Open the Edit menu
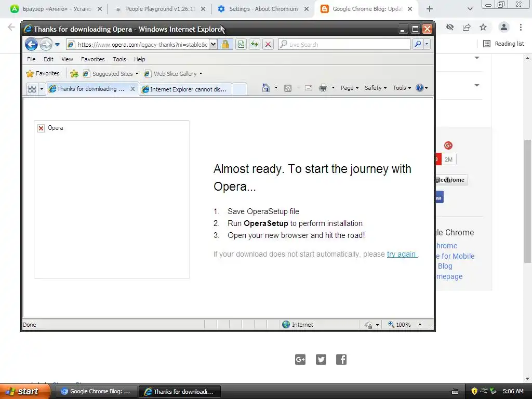The image size is (532, 399). (48, 59)
